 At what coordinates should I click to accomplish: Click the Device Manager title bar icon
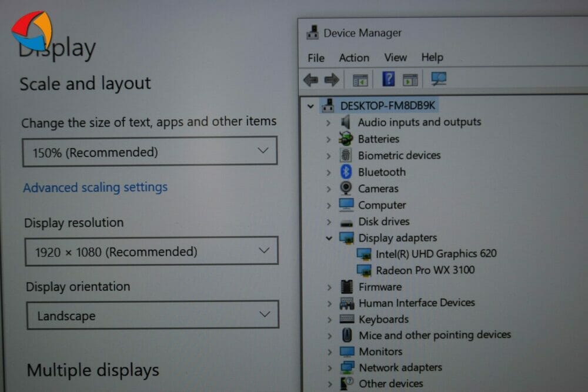312,32
